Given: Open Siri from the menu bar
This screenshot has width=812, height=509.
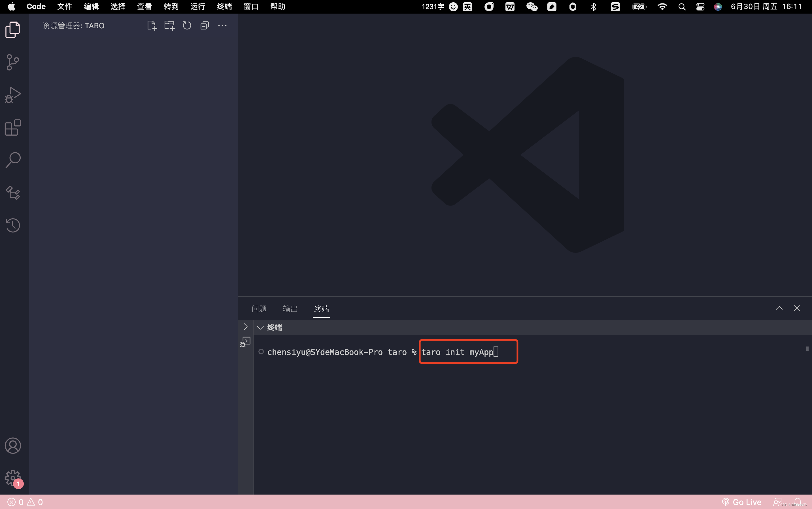Looking at the screenshot, I should (718, 7).
